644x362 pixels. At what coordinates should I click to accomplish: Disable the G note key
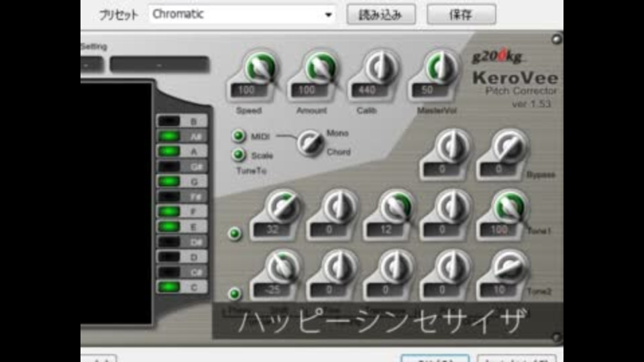tap(182, 182)
